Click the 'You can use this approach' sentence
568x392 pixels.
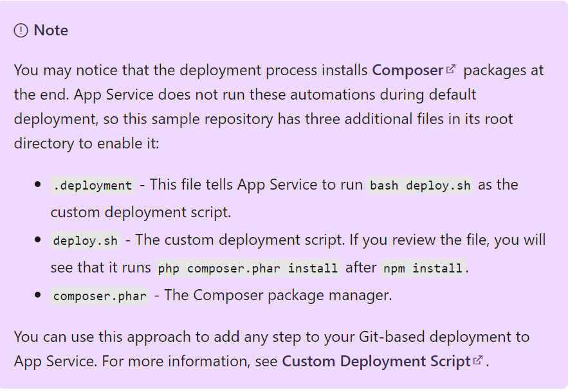pyautogui.click(x=271, y=337)
